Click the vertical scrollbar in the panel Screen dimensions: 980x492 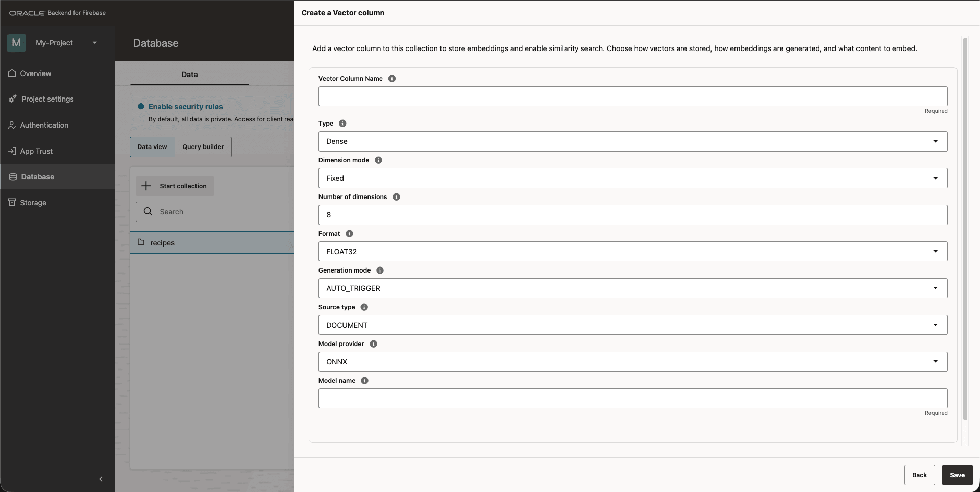point(965,229)
